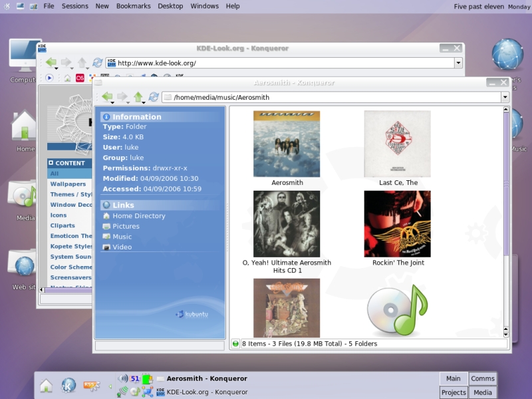Switch to the Comms desktop pager
The width and height of the screenshot is (532, 399).
click(x=483, y=378)
